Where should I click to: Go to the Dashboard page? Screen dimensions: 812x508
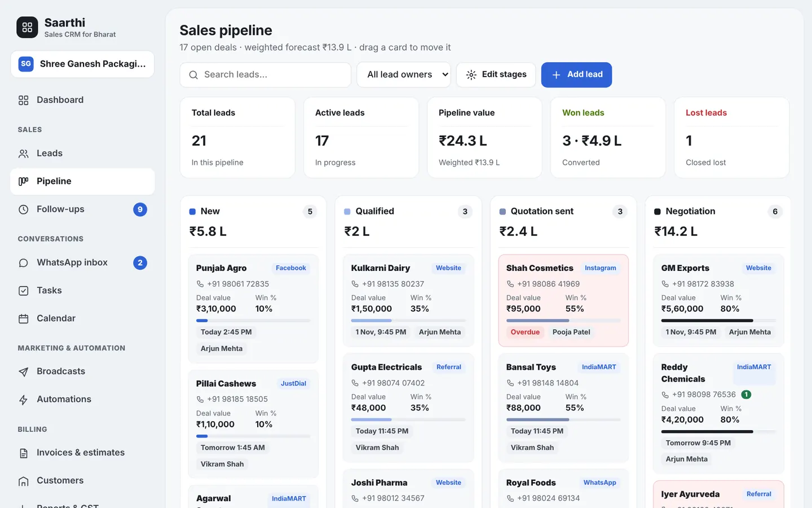tap(82, 100)
